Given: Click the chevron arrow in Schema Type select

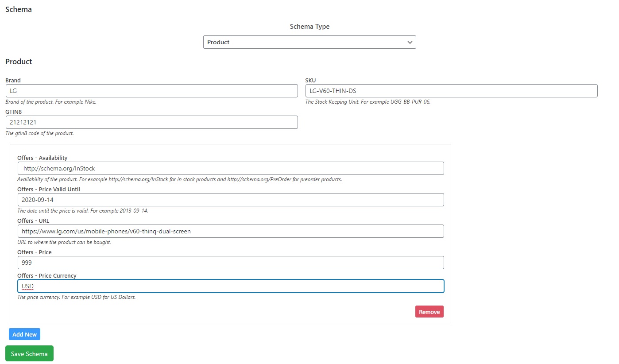Looking at the screenshot, I should 410,42.
